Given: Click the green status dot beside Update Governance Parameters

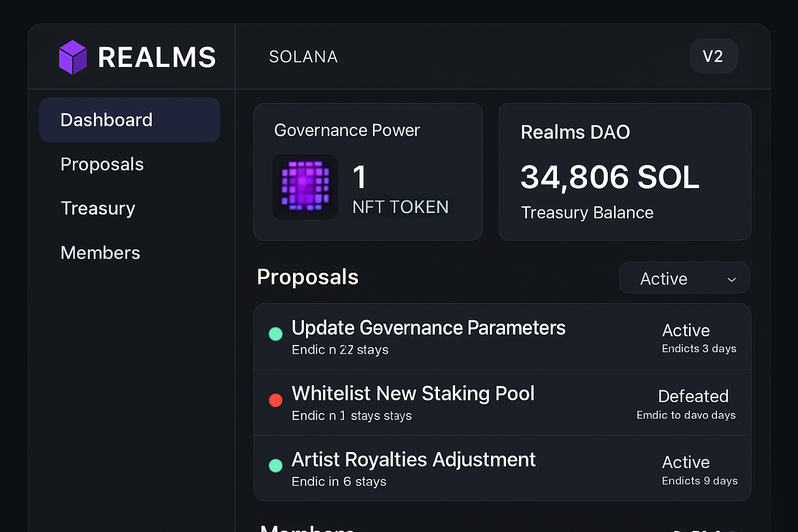Looking at the screenshot, I should click(275, 334).
